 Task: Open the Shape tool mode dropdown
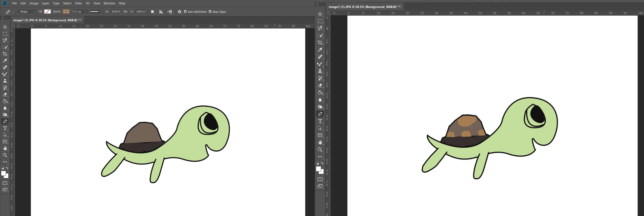point(27,12)
